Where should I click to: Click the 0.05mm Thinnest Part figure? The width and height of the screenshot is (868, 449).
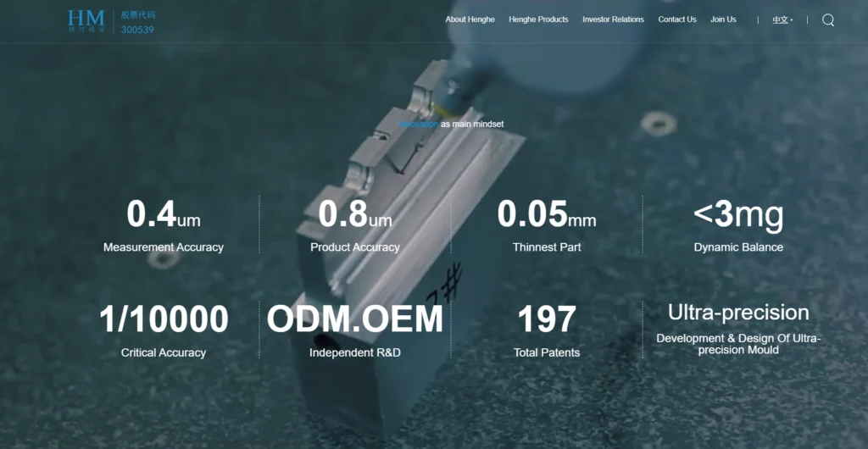coord(547,215)
